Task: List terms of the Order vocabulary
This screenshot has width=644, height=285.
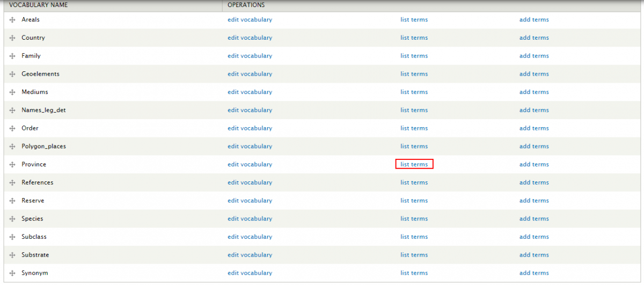Action: tap(414, 128)
